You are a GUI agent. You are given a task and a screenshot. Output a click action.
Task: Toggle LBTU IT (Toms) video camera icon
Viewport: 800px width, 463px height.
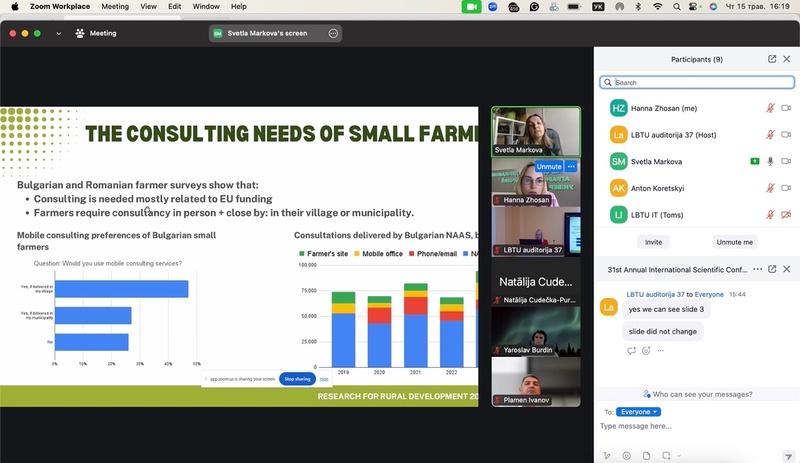tap(786, 214)
